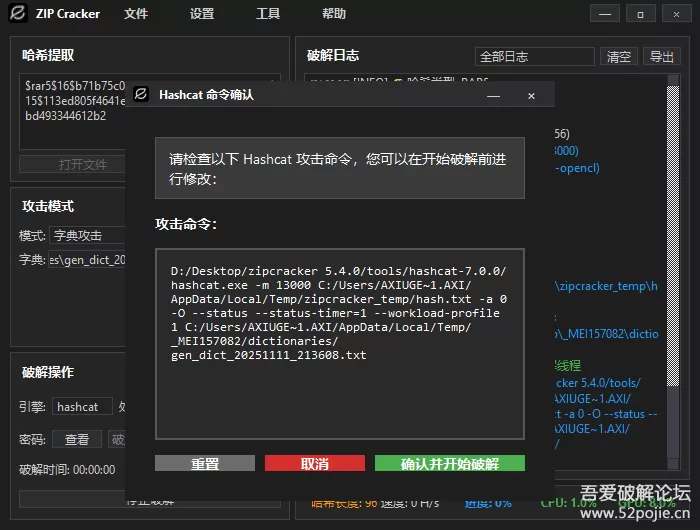Click the \zipcracker_temp\h log line

coord(606,286)
